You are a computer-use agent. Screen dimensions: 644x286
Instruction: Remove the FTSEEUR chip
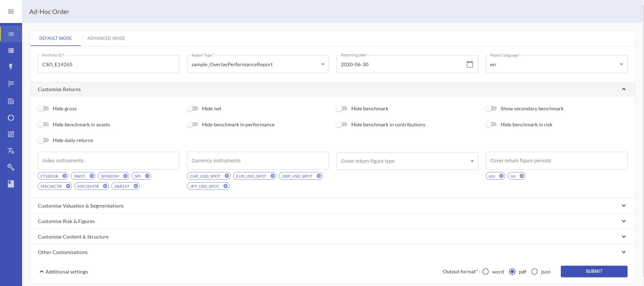pyautogui.click(x=65, y=176)
